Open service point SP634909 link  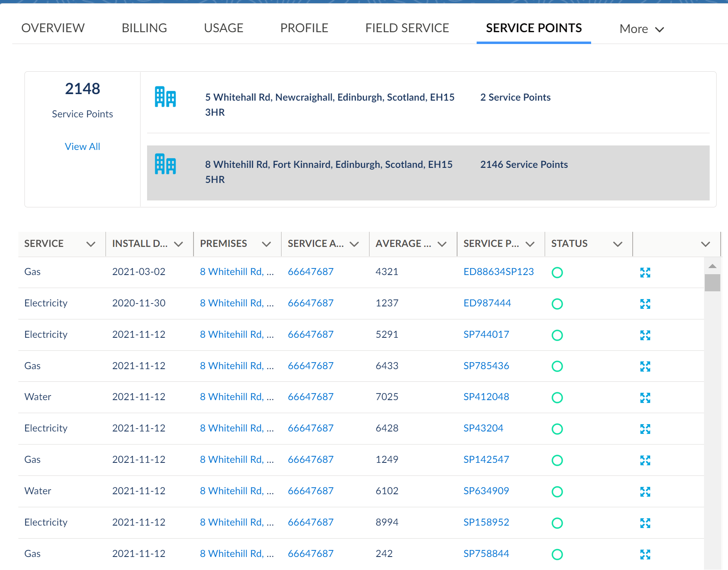coord(486,491)
